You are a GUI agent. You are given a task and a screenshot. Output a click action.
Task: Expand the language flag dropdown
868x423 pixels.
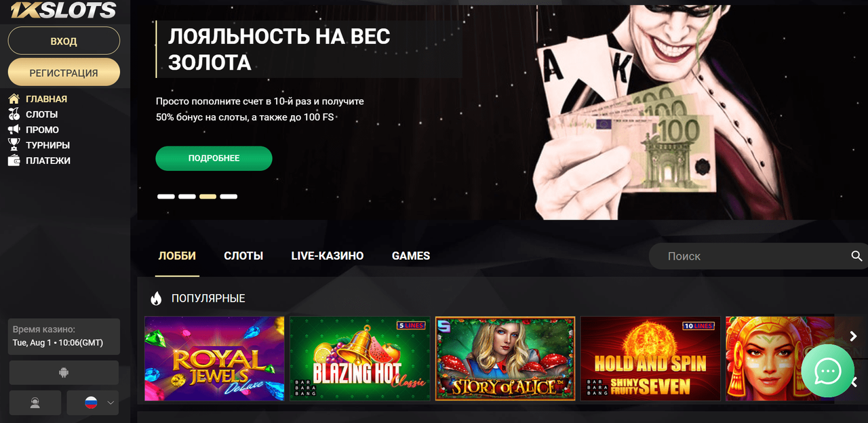(x=92, y=403)
